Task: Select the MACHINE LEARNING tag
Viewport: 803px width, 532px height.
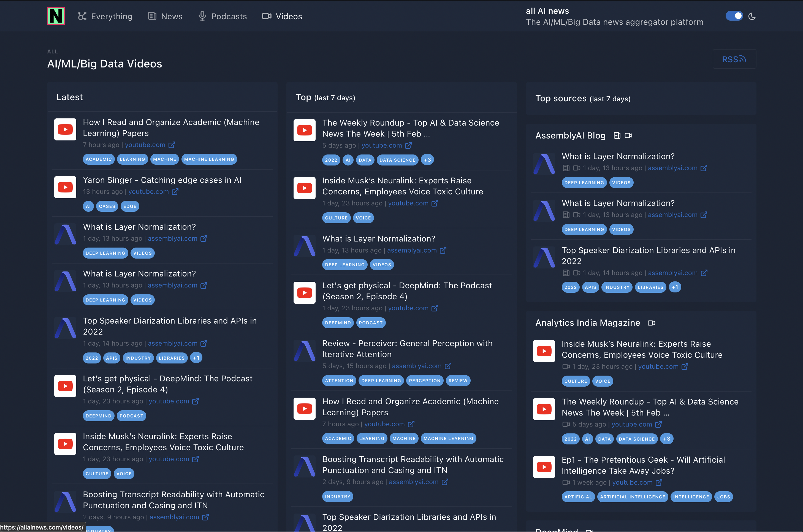Action: pyautogui.click(x=209, y=159)
